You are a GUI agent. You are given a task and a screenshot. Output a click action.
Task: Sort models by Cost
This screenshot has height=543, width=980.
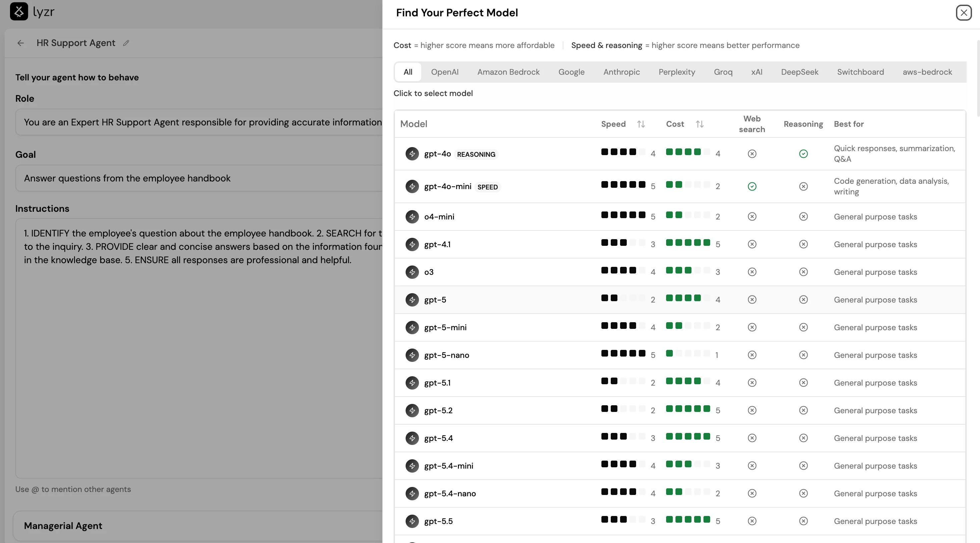[699, 124]
